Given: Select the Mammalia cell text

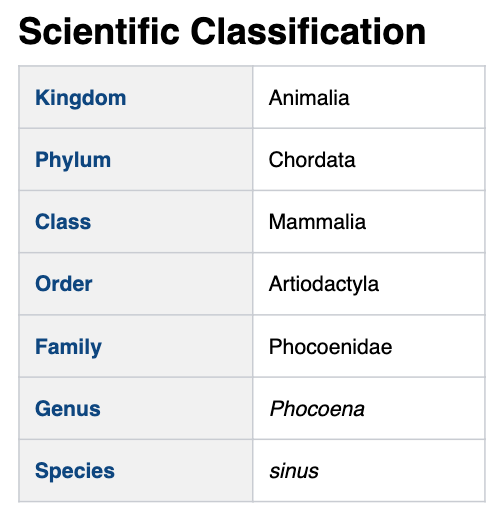Looking at the screenshot, I should click(317, 222).
